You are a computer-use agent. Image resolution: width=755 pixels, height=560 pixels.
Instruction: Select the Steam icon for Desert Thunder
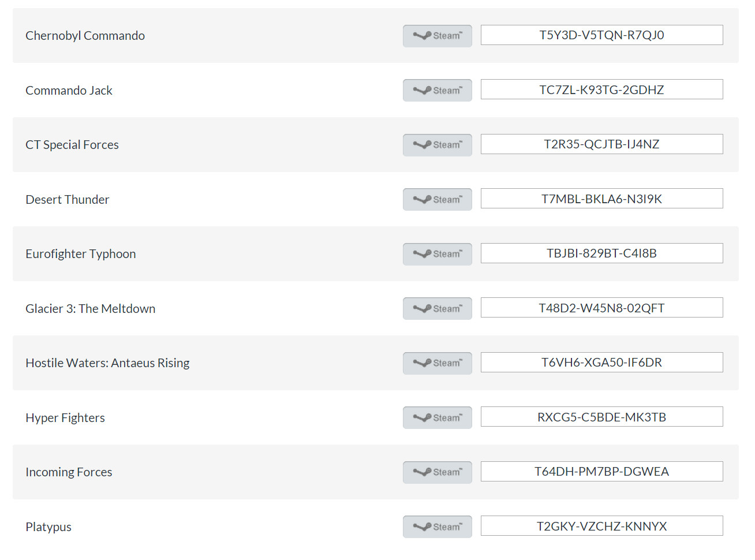click(x=438, y=199)
